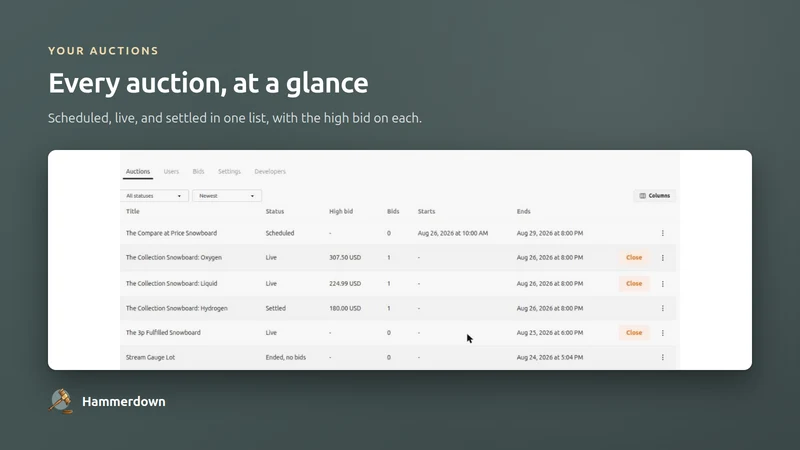Click end date Aug 29, 2026 at 8:00 PM
The width and height of the screenshot is (800, 450).
tap(549, 233)
